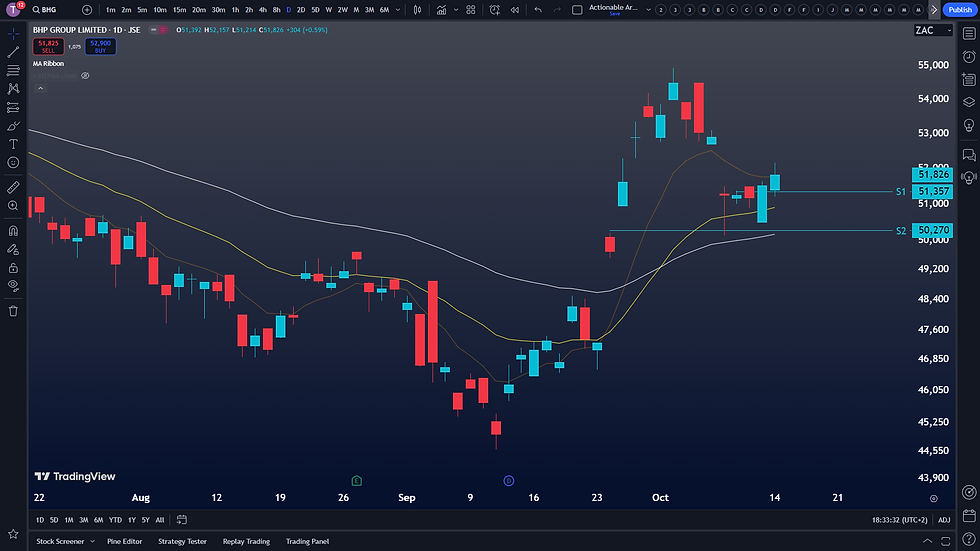Click the compare or add symbol plus icon
Image resolution: width=980 pixels, height=551 pixels.
pos(87,10)
